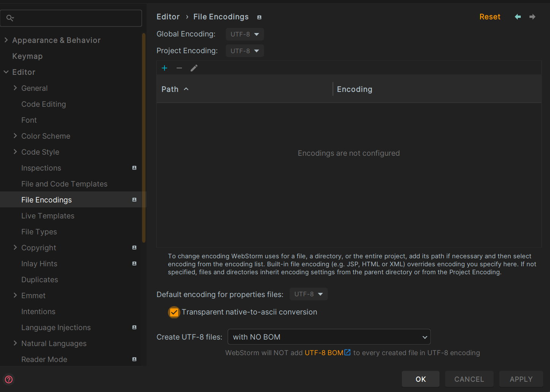This screenshot has width=550, height=392.
Task: Open the UTF-8 BOM help link
Action: (x=324, y=353)
